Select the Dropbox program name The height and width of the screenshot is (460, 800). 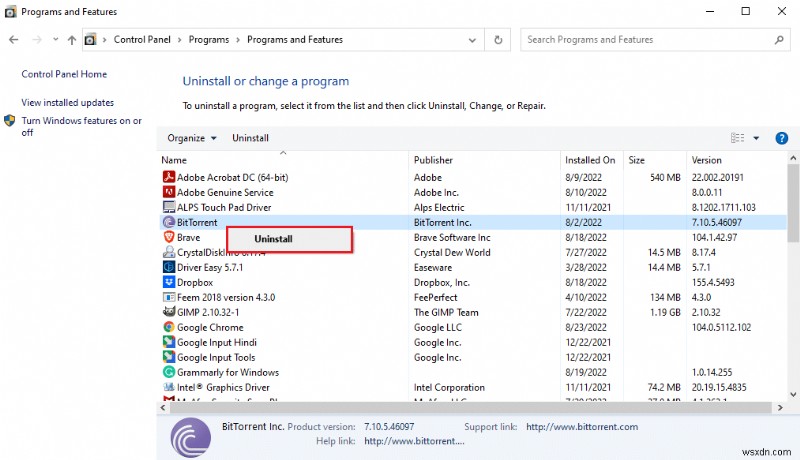click(x=195, y=283)
